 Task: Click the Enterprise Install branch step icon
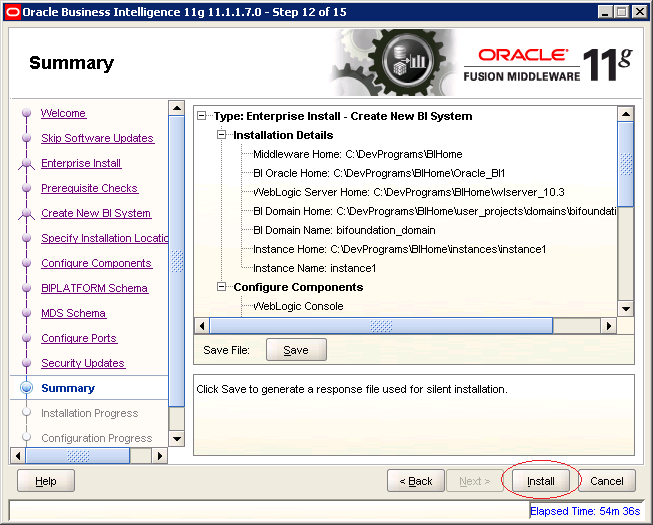pos(26,164)
